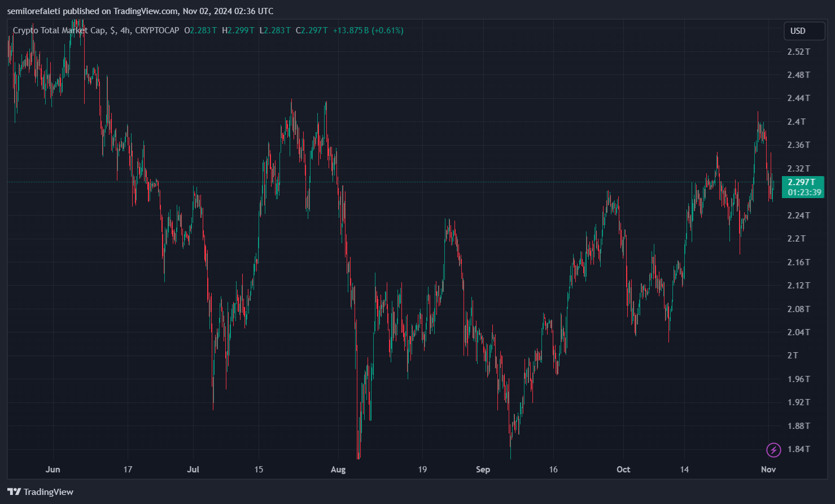Click the Sep label on time axis
835x504 pixels.
click(483, 470)
